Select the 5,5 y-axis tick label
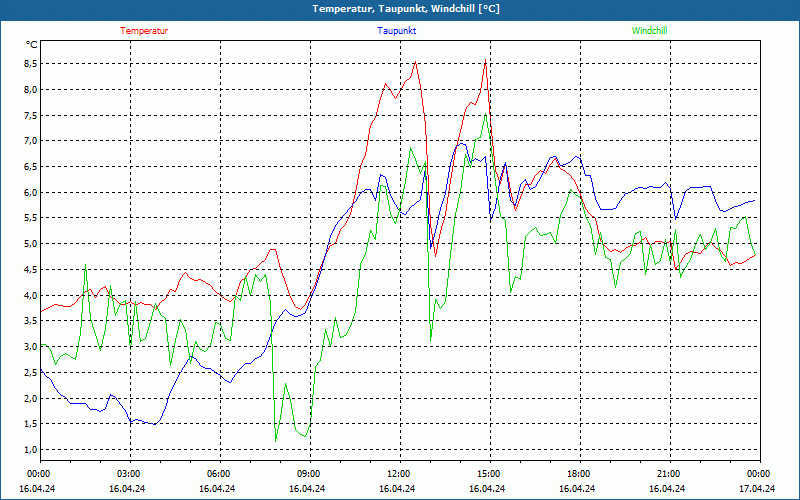 tap(30, 218)
